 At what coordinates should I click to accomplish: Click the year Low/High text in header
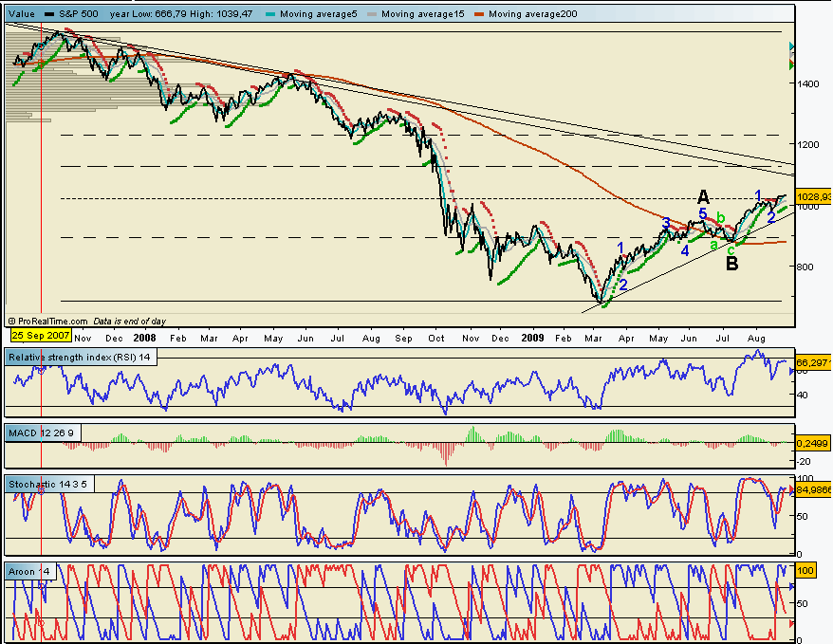[x=181, y=14]
